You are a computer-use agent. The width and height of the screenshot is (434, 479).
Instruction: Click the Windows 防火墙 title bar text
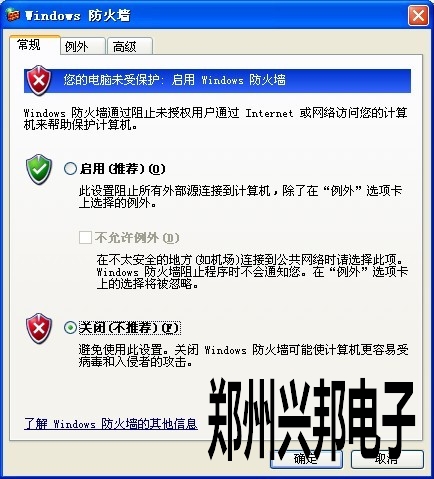(78, 15)
